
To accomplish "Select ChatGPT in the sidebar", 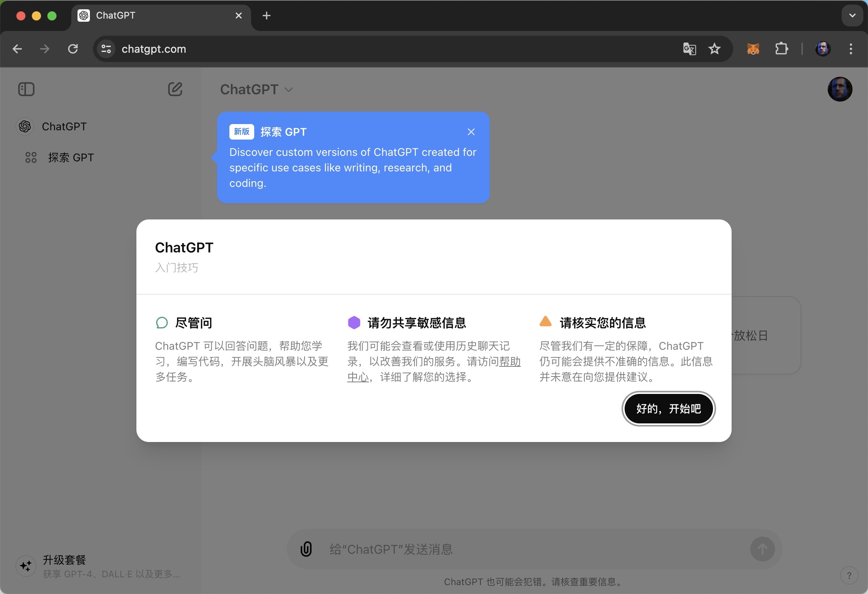I will point(100,126).
